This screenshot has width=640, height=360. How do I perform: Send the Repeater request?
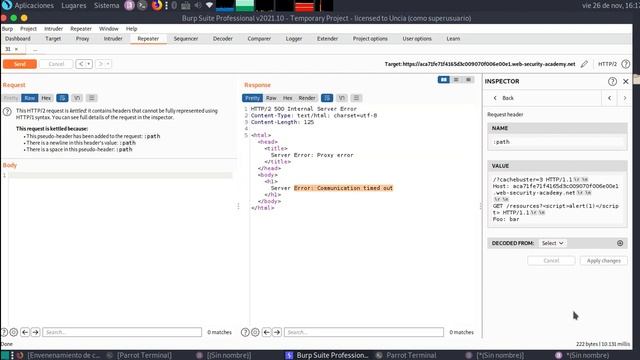pos(20,64)
